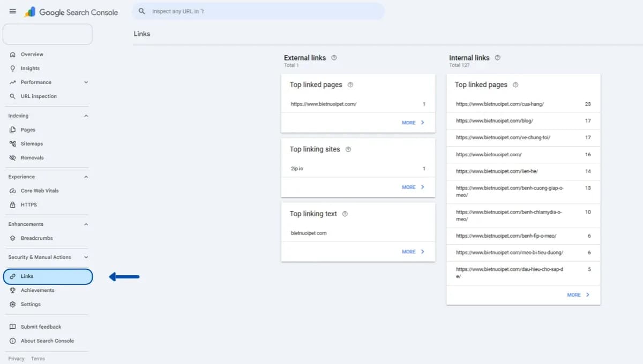Open the Terms link

pyautogui.click(x=38, y=359)
